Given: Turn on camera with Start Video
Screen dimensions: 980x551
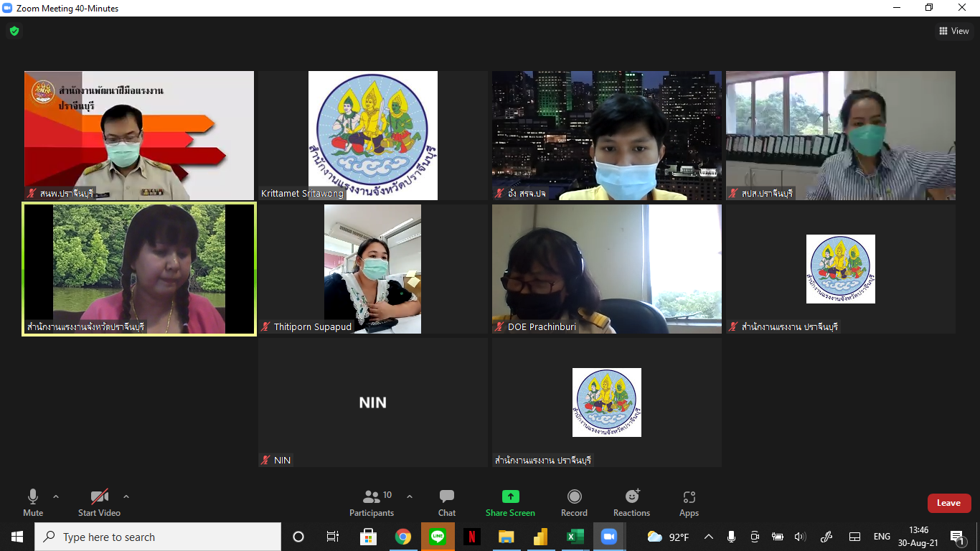Looking at the screenshot, I should (99, 502).
